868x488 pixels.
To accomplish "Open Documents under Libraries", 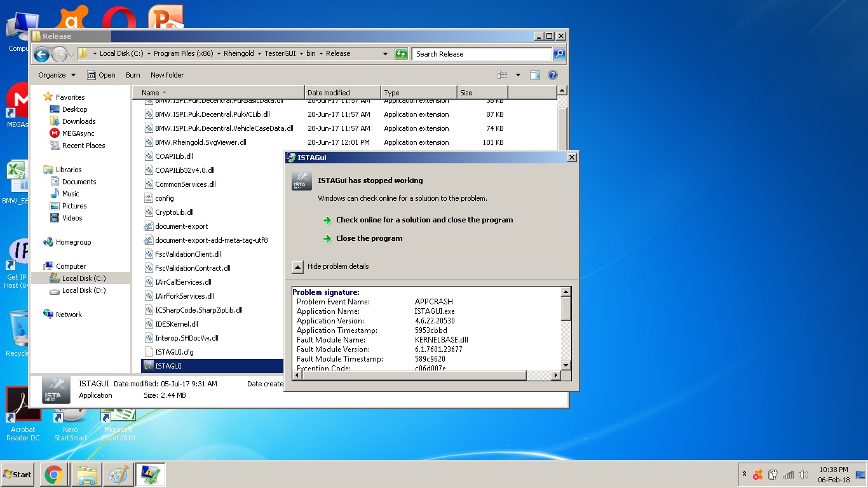I will (x=79, y=182).
